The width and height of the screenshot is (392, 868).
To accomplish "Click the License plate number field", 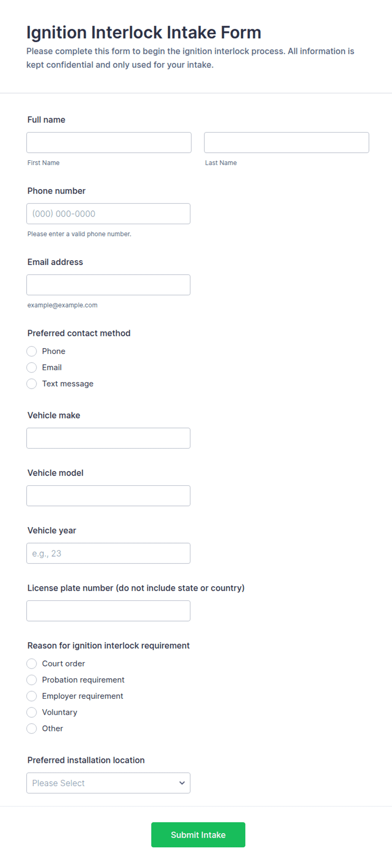I will 108,611.
